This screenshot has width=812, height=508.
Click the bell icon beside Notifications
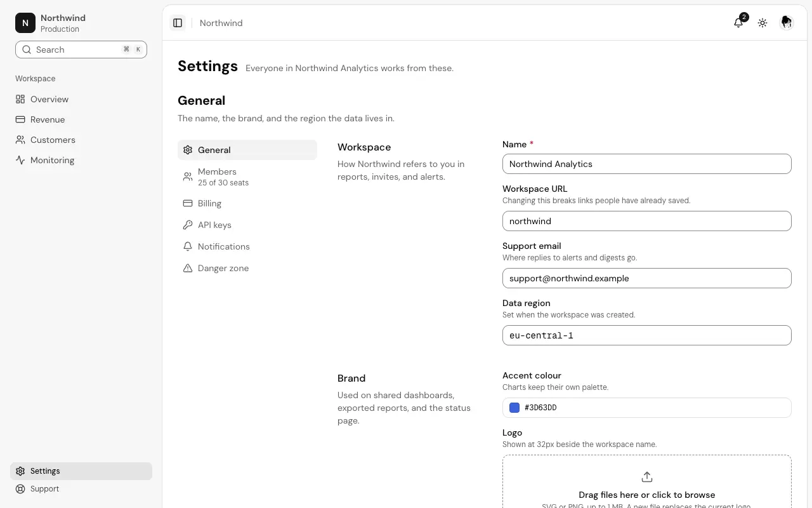coord(188,246)
